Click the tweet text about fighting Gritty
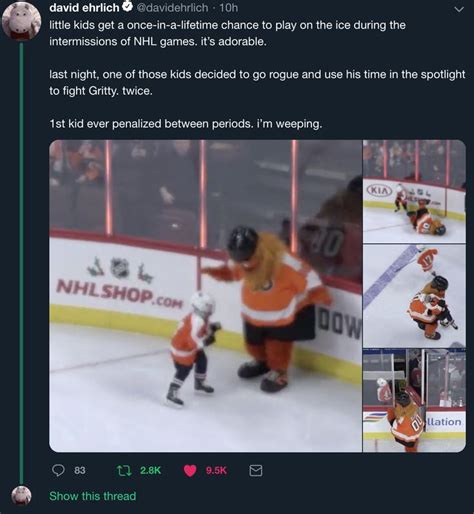474x514 pixels. pos(257,82)
